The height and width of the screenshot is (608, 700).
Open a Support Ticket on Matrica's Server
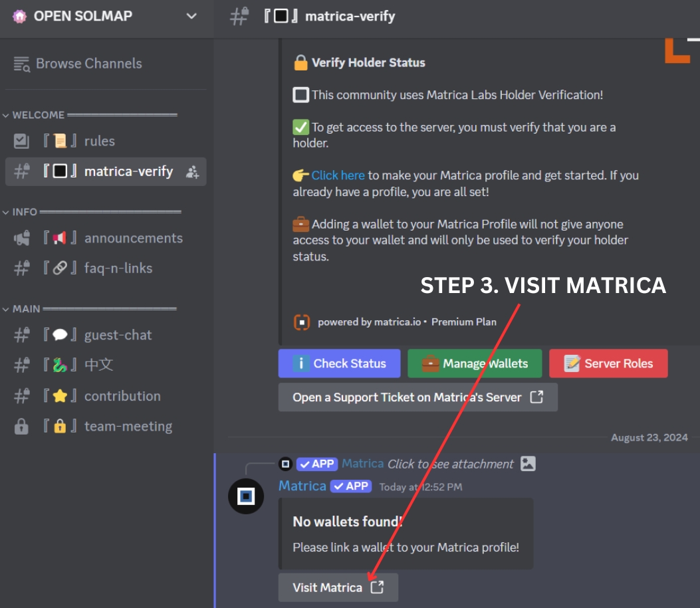417,397
